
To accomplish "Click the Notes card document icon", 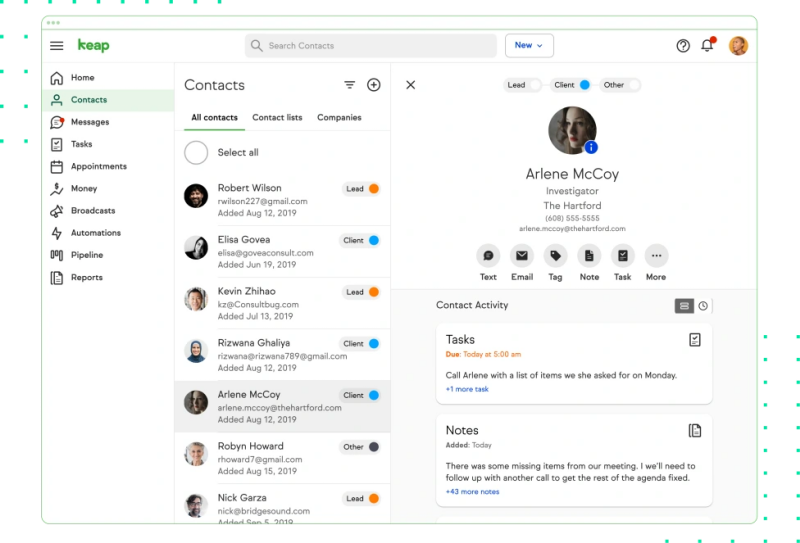I will pyautogui.click(x=694, y=431).
